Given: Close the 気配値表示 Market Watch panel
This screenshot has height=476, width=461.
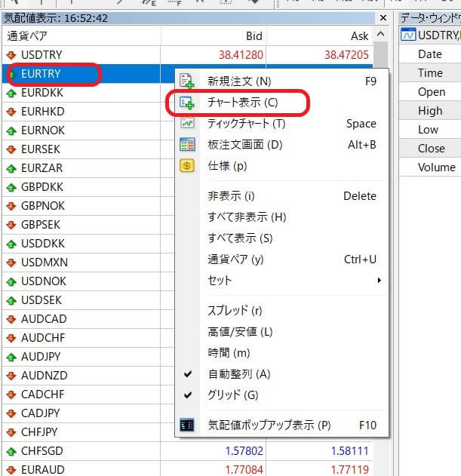Looking at the screenshot, I should pyautogui.click(x=384, y=18).
